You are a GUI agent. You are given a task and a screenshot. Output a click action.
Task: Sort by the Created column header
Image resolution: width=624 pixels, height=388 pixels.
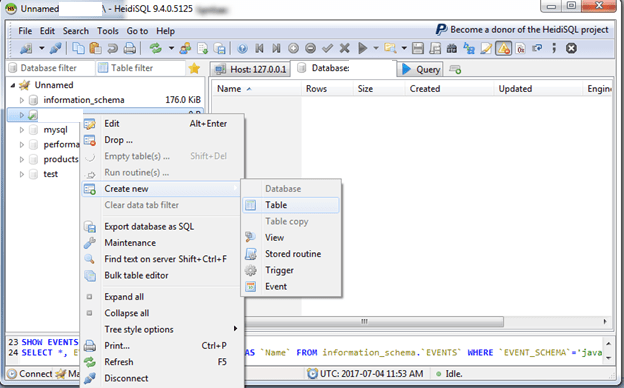point(449,89)
